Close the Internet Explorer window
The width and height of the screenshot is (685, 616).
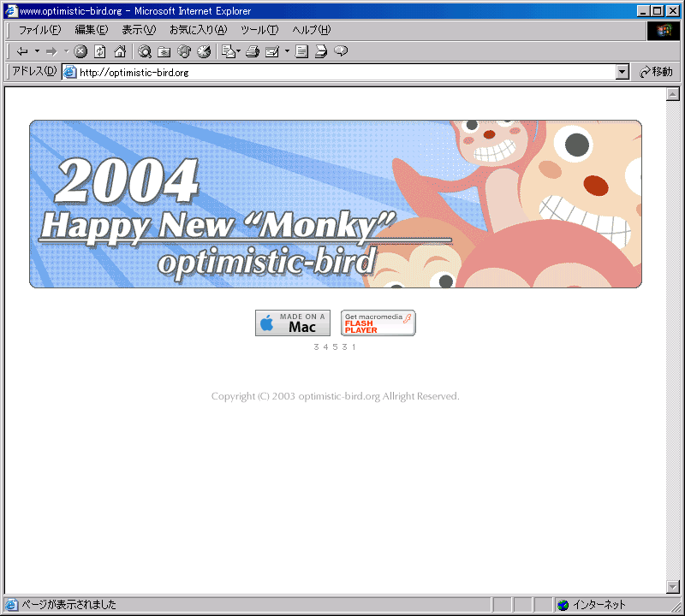click(673, 11)
